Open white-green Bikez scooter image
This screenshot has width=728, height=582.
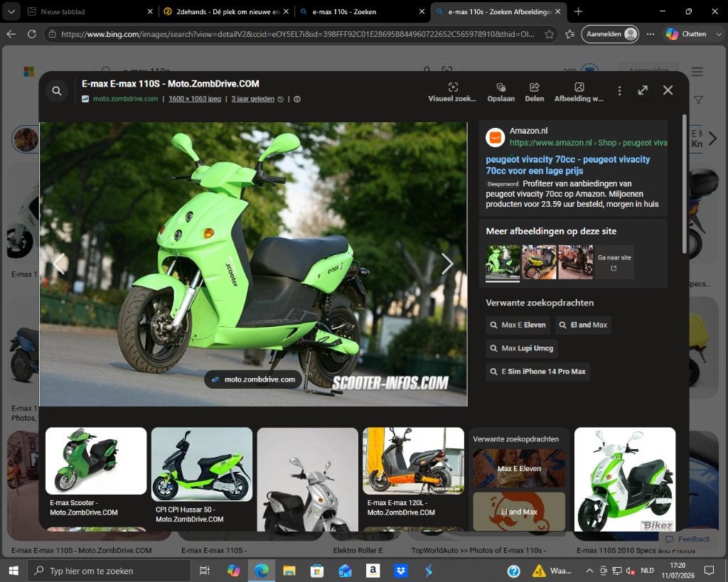pos(625,480)
